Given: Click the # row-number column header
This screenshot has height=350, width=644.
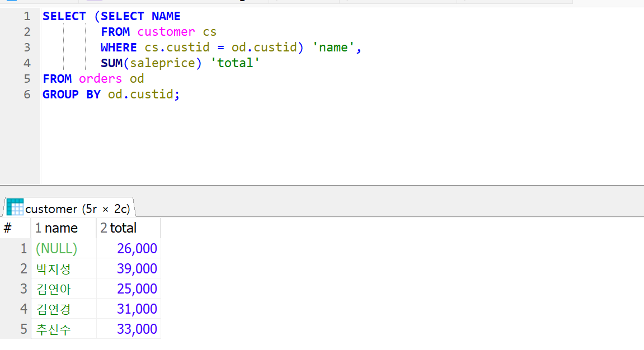Looking at the screenshot, I should pos(15,228).
